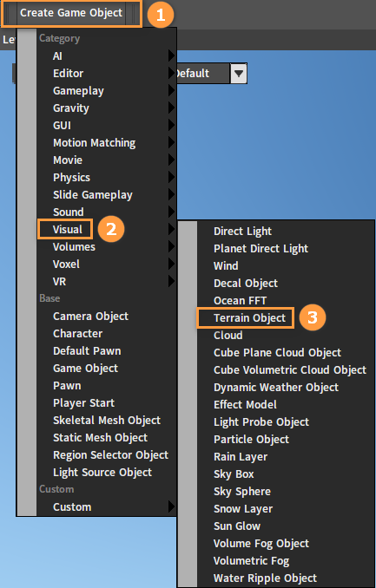Select Static Mesh Object

tap(100, 438)
